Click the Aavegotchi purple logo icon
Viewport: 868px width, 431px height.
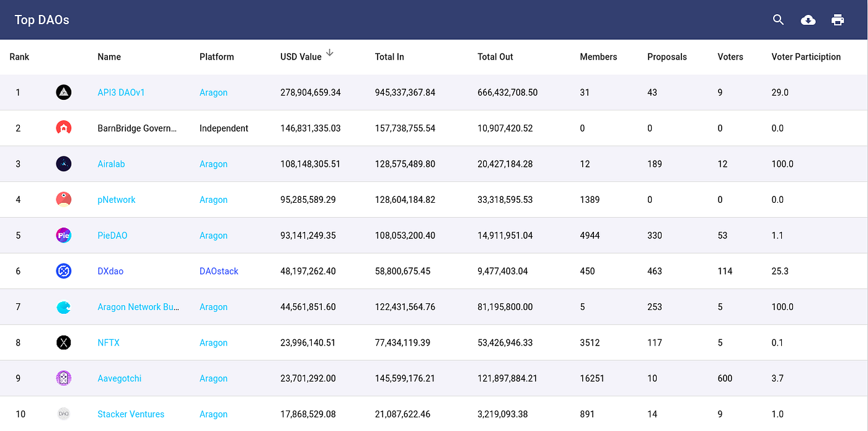(x=63, y=378)
